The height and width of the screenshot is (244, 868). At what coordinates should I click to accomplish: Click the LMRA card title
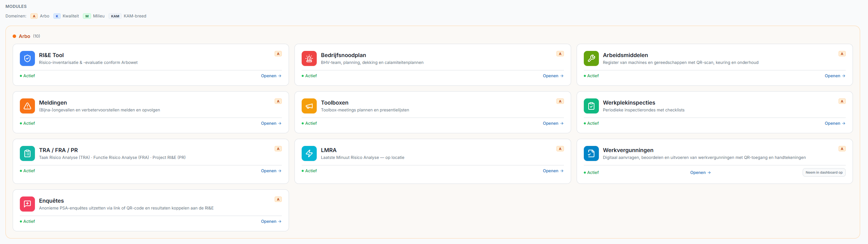coord(329,150)
